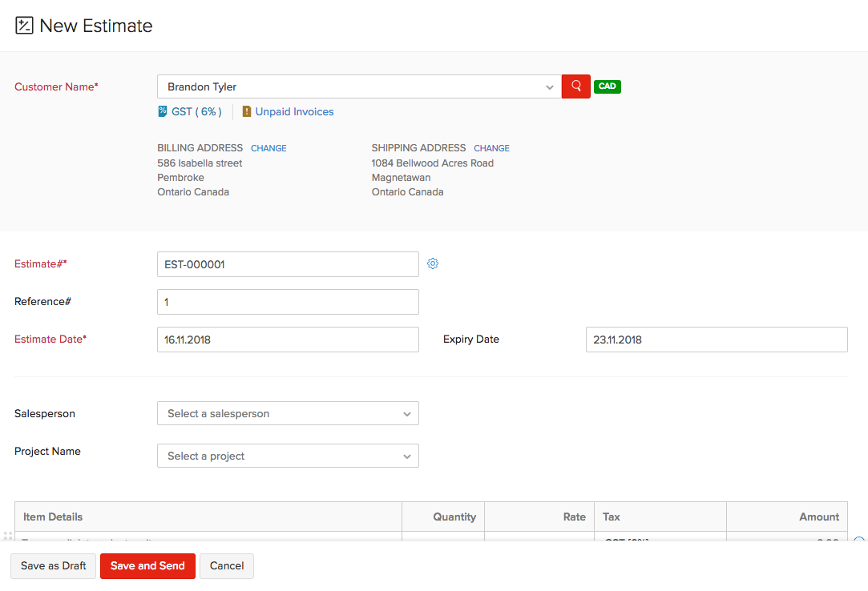Open the Select a salesperson dropdown
This screenshot has height=591, width=868.
(288, 414)
